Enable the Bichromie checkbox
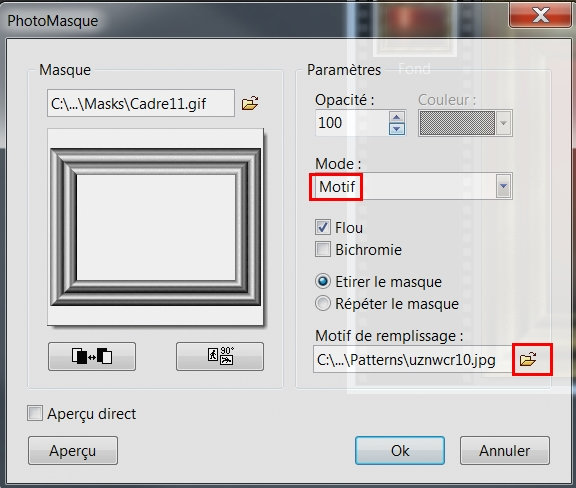The image size is (576, 488). (x=323, y=250)
